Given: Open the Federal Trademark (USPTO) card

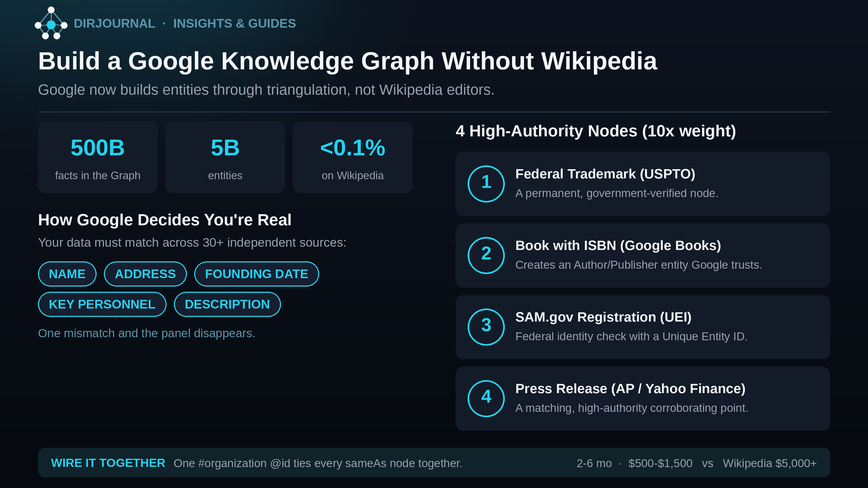Looking at the screenshot, I should coord(643,184).
